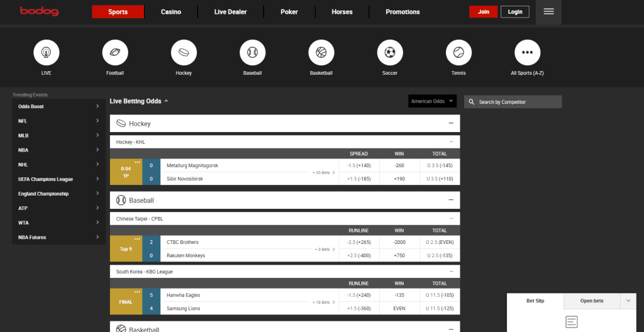Click the search magnifier icon
Viewport: 644px width, 332px height.
click(472, 102)
